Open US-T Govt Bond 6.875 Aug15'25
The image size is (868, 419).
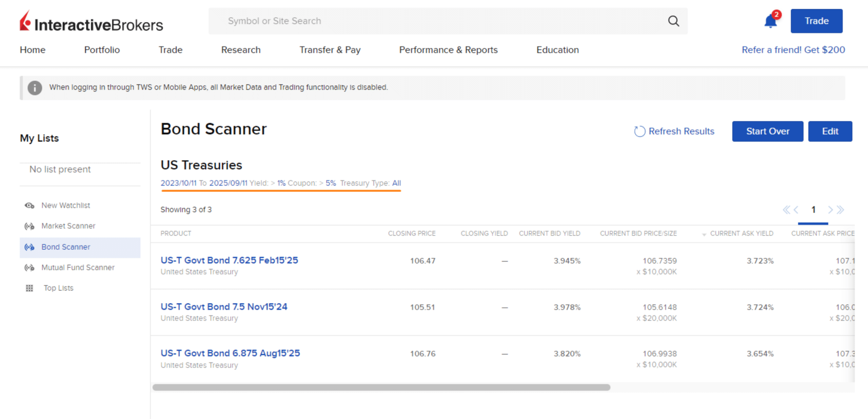click(230, 353)
